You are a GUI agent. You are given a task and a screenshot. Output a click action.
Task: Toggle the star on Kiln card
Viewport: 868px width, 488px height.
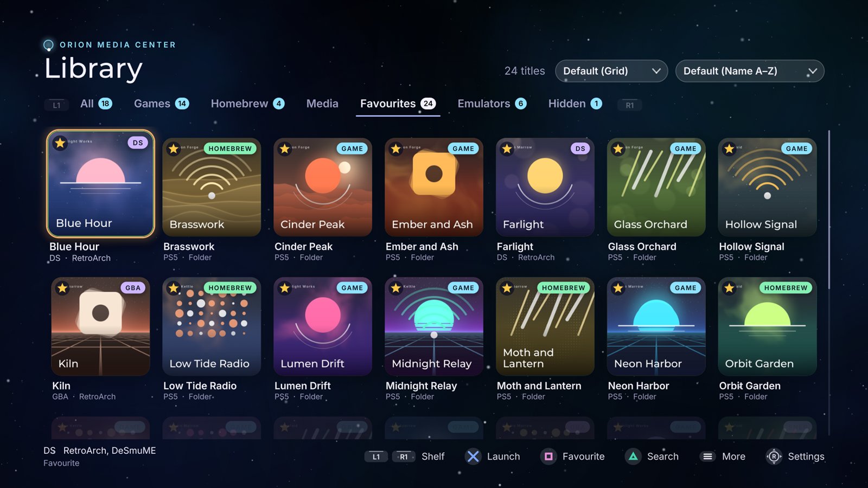pos(62,288)
